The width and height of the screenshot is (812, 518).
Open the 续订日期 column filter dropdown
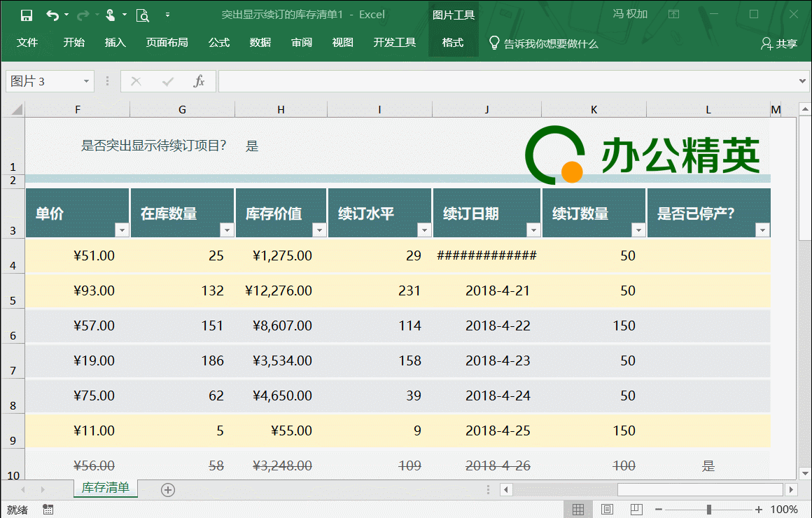coord(533,230)
